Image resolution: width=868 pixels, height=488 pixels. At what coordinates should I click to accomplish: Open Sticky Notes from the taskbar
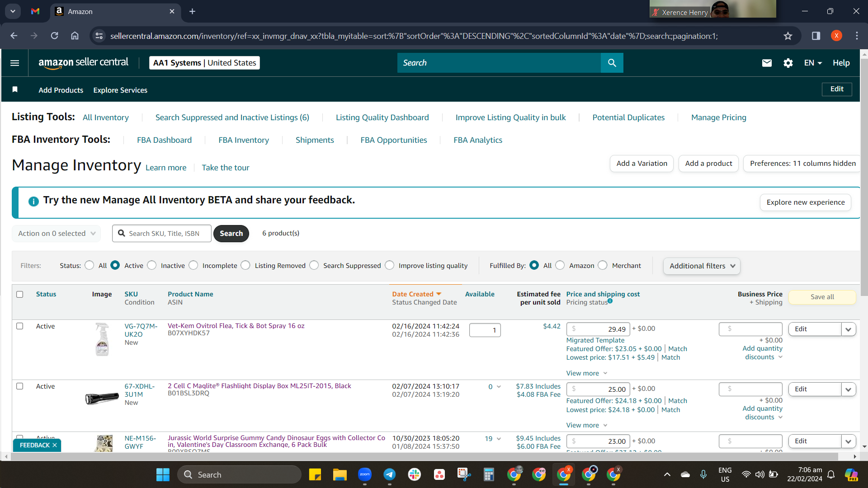315,474
